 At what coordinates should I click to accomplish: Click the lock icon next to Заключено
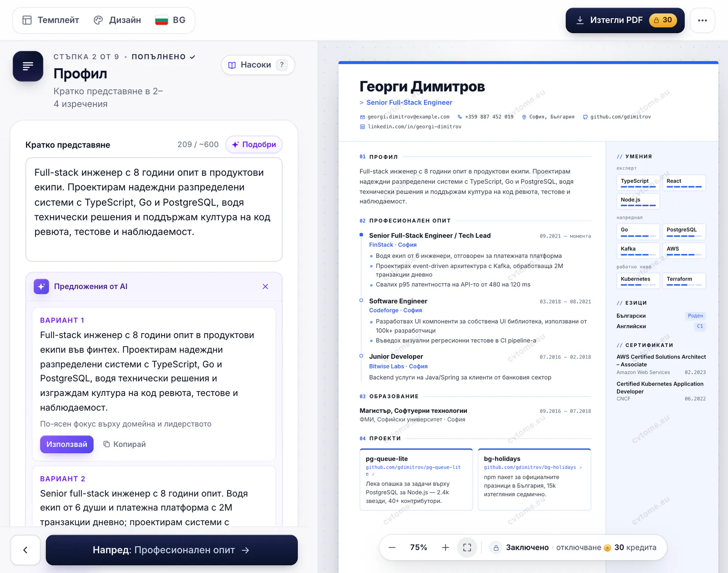point(496,548)
